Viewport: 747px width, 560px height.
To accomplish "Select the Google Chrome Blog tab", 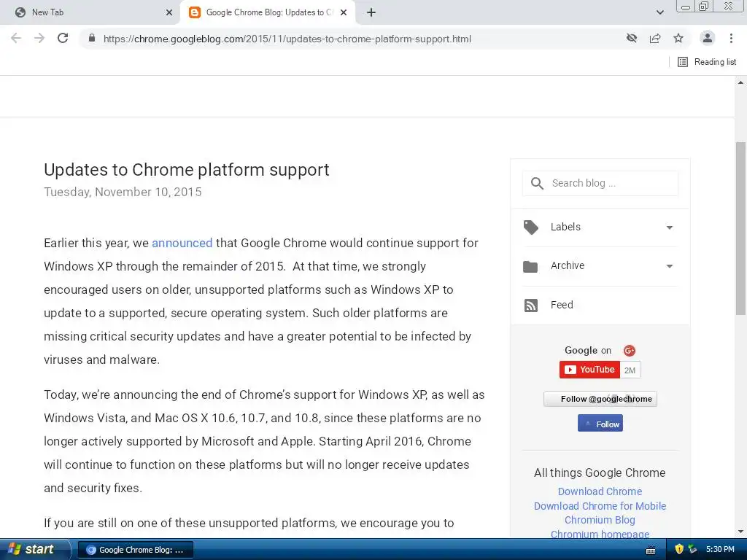I will 268,12.
